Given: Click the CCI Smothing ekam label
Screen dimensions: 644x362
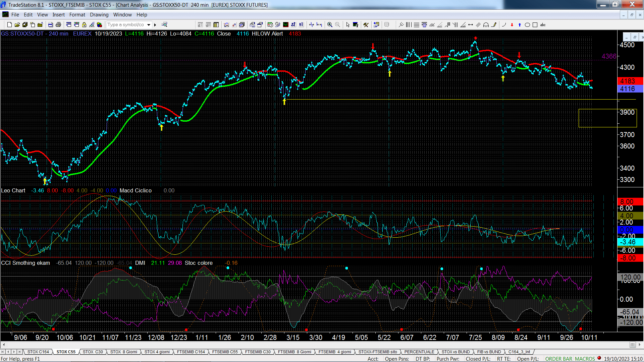Looking at the screenshot, I should [25, 263].
